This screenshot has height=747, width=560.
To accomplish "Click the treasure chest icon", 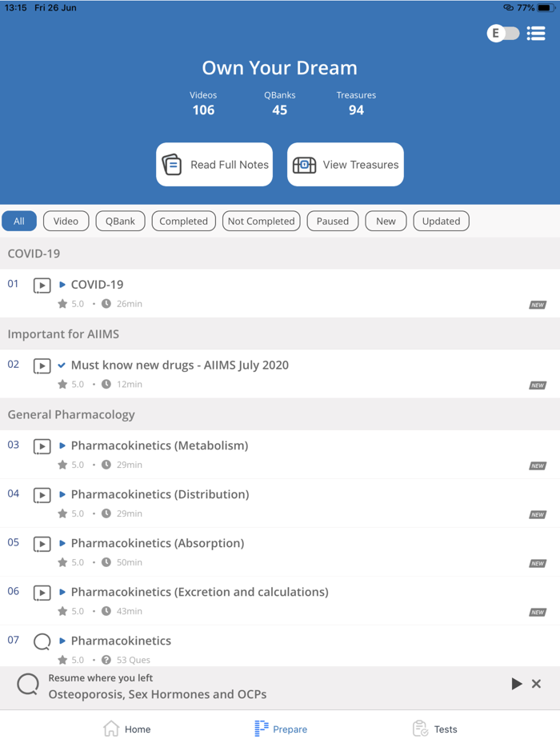I will pos(304,165).
